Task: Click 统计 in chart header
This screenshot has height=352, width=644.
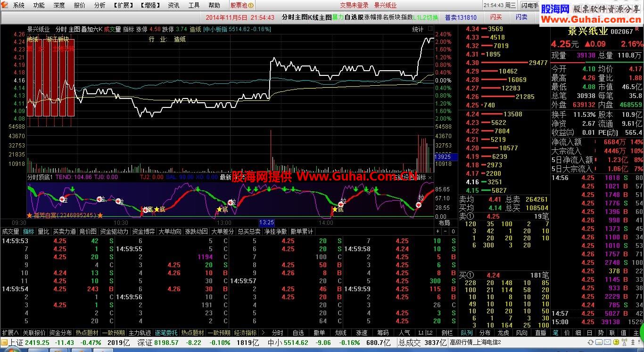Action: coord(418,29)
